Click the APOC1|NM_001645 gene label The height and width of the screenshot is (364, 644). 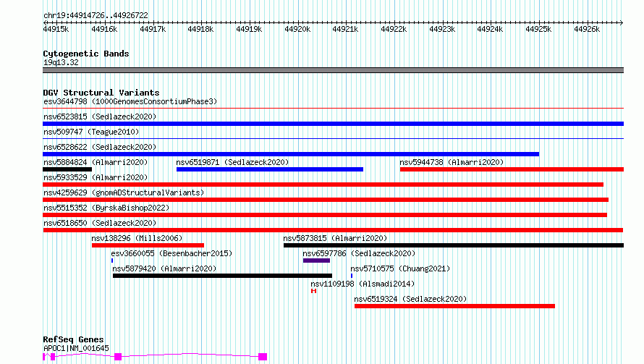77,348
